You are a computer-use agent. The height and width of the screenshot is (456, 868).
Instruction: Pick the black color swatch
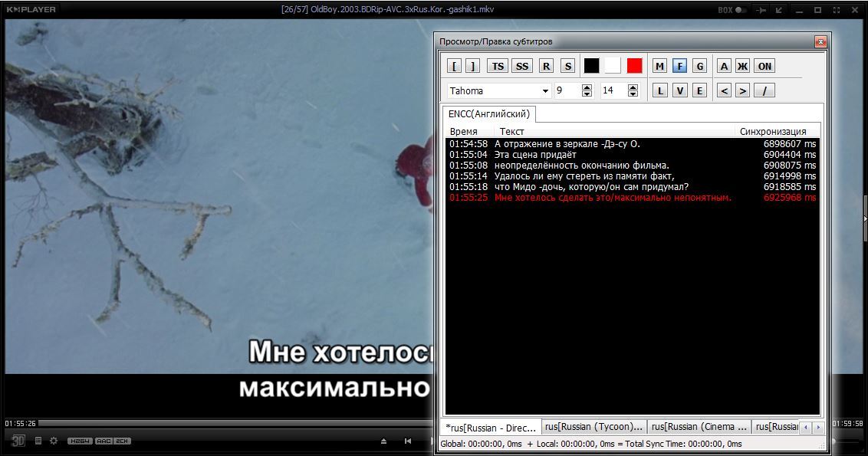(591, 66)
